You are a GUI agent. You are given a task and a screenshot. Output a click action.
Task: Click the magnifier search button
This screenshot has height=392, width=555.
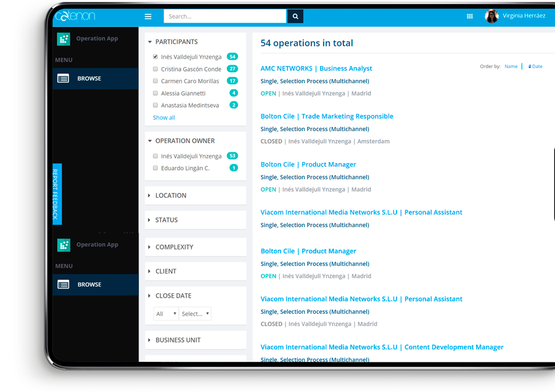[295, 16]
